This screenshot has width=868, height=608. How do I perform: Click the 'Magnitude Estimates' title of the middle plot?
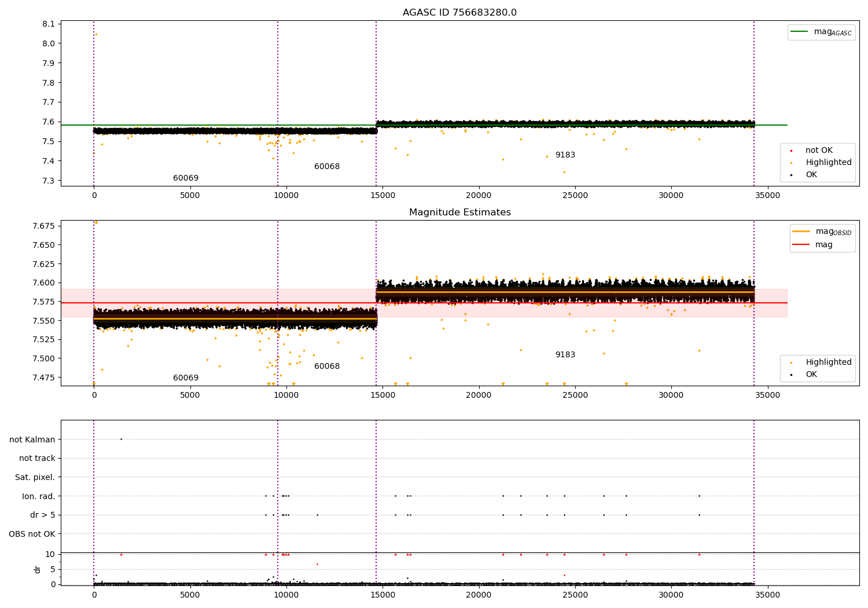click(459, 213)
